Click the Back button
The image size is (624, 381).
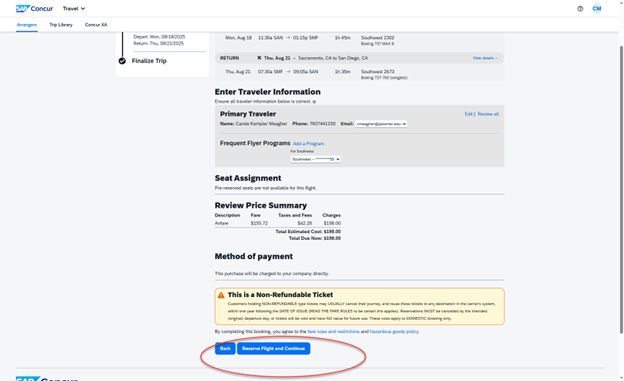point(225,348)
